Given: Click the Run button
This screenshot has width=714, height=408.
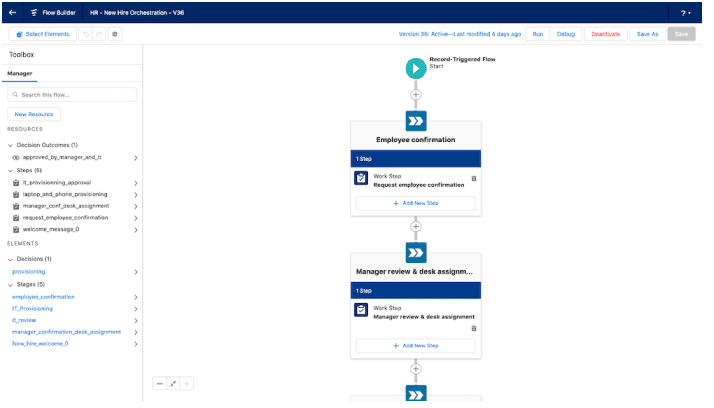Looking at the screenshot, I should click(x=538, y=34).
